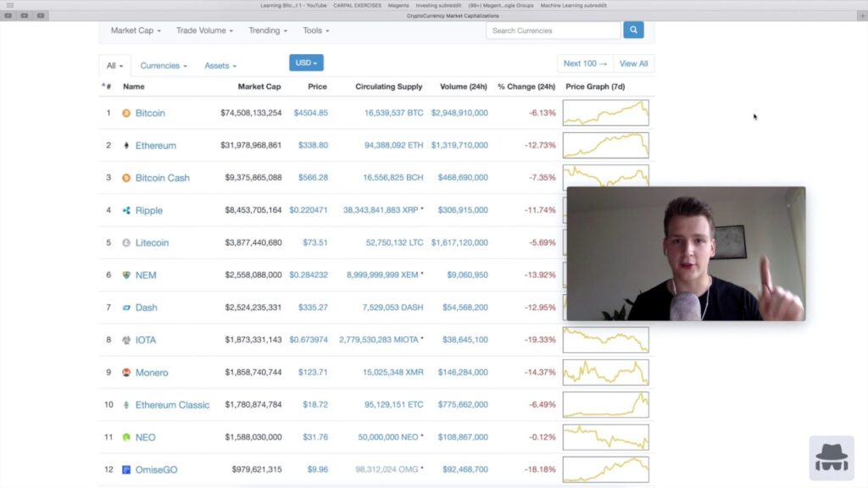Switch to Machine Learning subreddit tab
Image resolution: width=868 pixels, height=488 pixels.
tap(574, 6)
